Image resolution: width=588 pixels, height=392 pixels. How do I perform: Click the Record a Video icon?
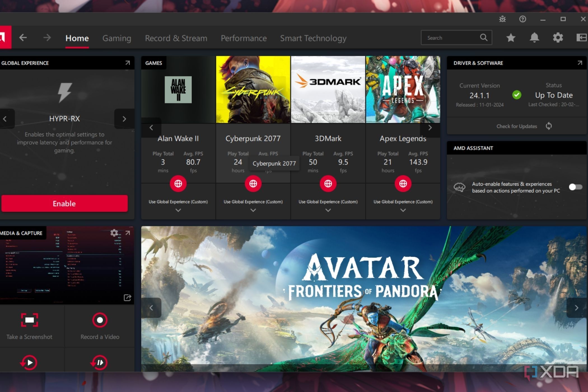point(100,320)
